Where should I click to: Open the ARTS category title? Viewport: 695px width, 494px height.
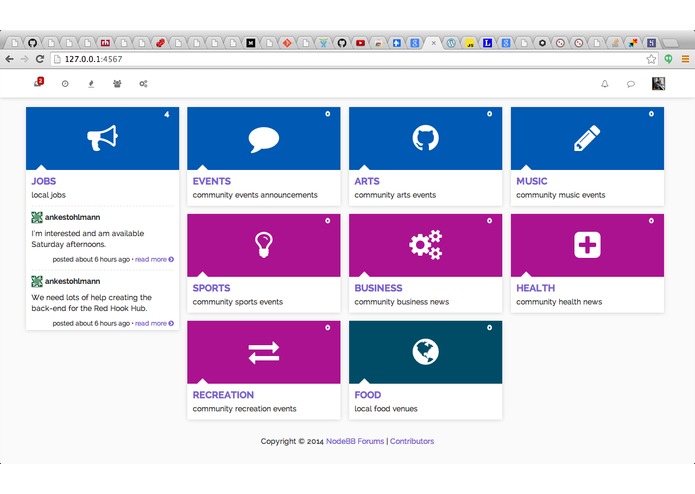pos(367,181)
